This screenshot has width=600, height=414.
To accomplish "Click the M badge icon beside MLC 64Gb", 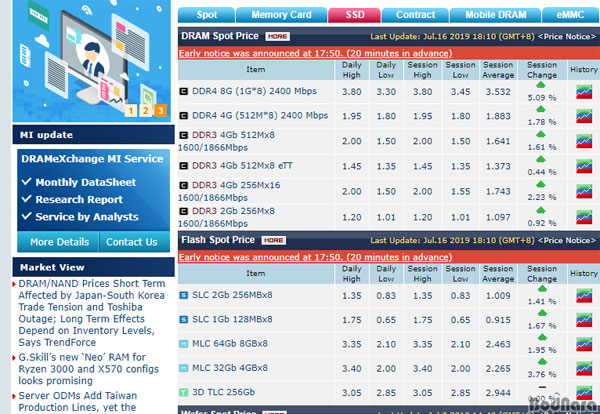I will point(184,344).
